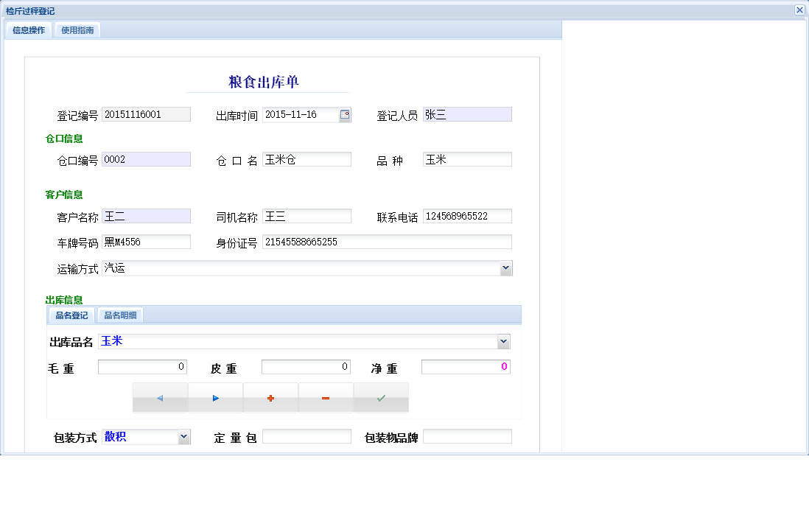Click the next record arrow icon
Image resolution: width=809 pixels, height=532 pixels.
pyautogui.click(x=215, y=397)
